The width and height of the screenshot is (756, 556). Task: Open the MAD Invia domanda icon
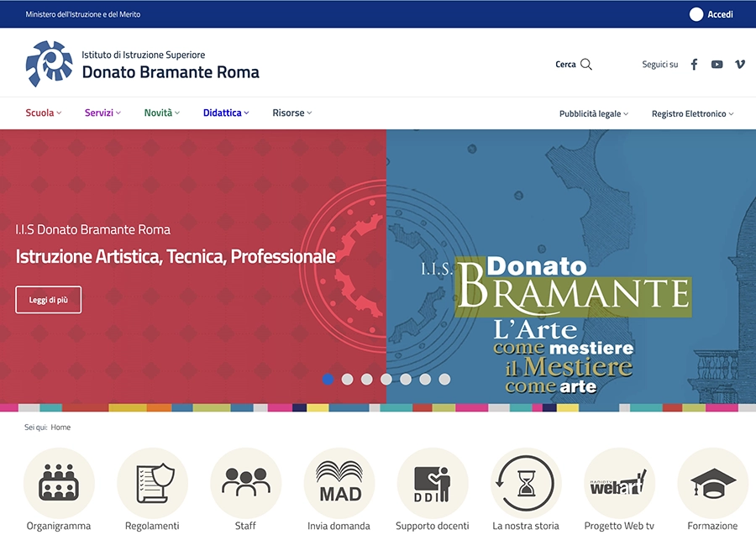point(339,483)
